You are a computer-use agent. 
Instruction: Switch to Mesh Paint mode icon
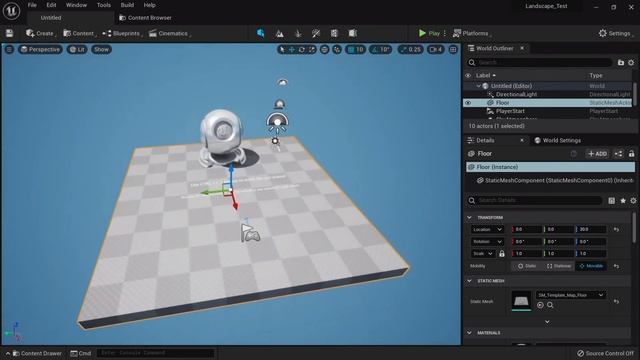(x=316, y=33)
